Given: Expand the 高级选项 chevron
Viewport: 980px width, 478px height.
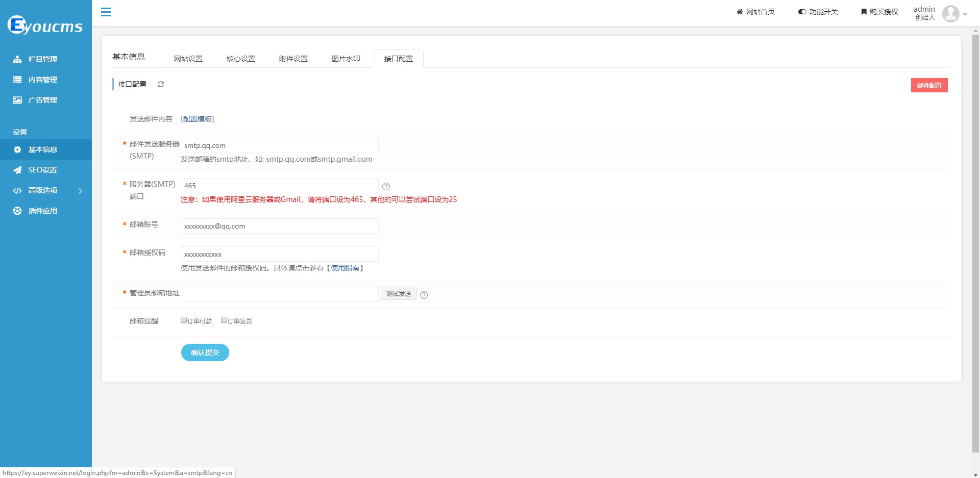Looking at the screenshot, I should [x=80, y=191].
